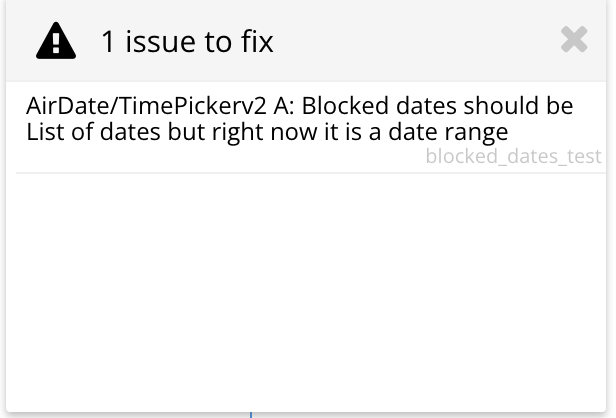This screenshot has width=616, height=418.
Task: Click the divider line under the issue entry
Action: point(311,173)
